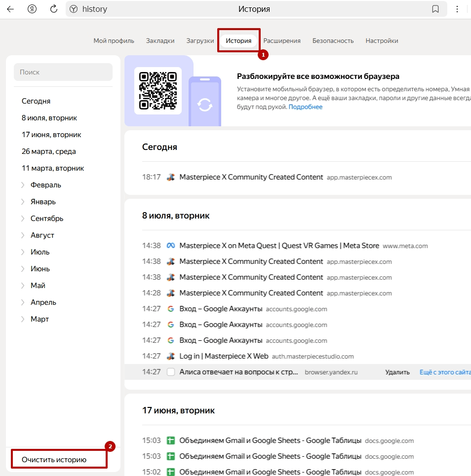Click the browser.yandex.ru domain text
The image size is (471, 476).
click(331, 372)
